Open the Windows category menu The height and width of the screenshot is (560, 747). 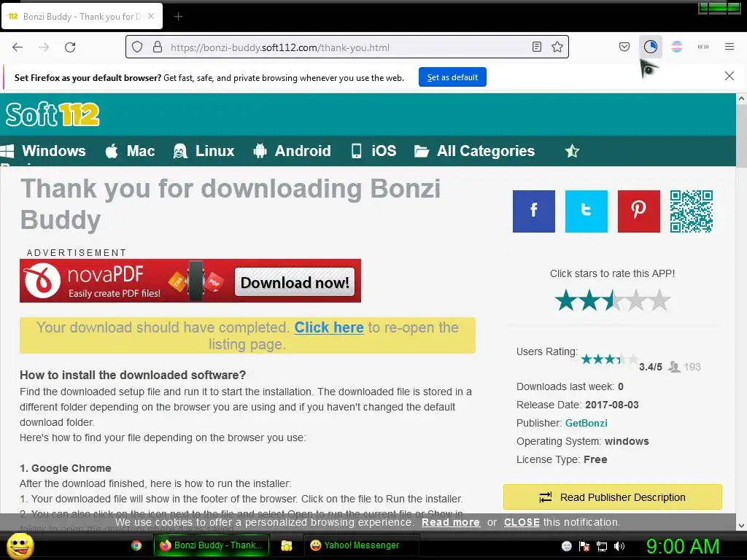click(x=43, y=151)
